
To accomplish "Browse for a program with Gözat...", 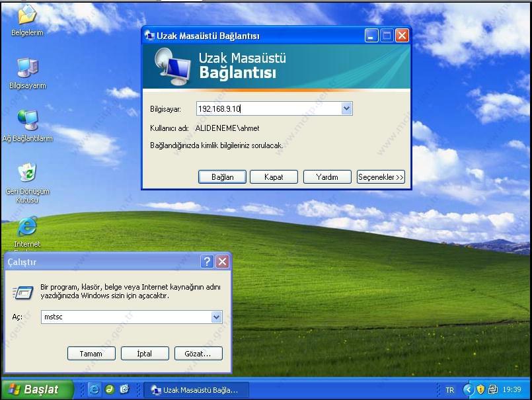I will pos(198,354).
